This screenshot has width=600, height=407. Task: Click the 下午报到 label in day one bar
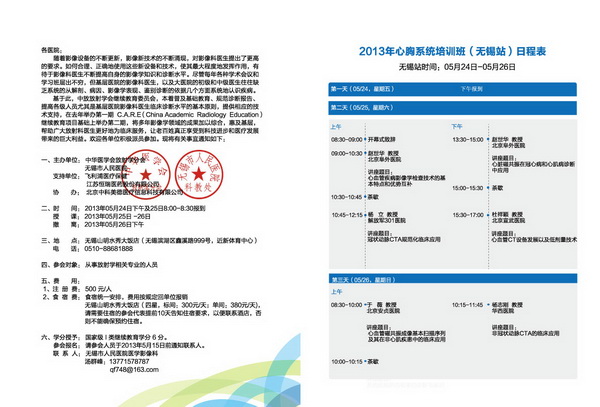click(470, 89)
